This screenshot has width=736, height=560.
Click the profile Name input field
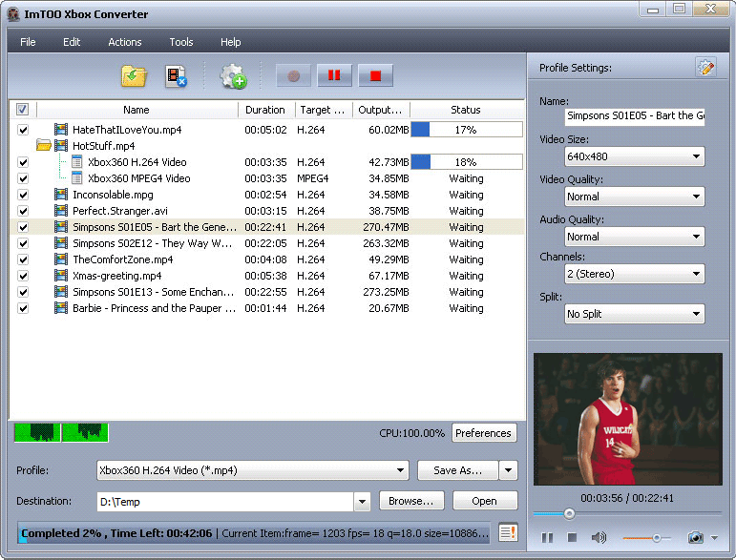point(634,115)
